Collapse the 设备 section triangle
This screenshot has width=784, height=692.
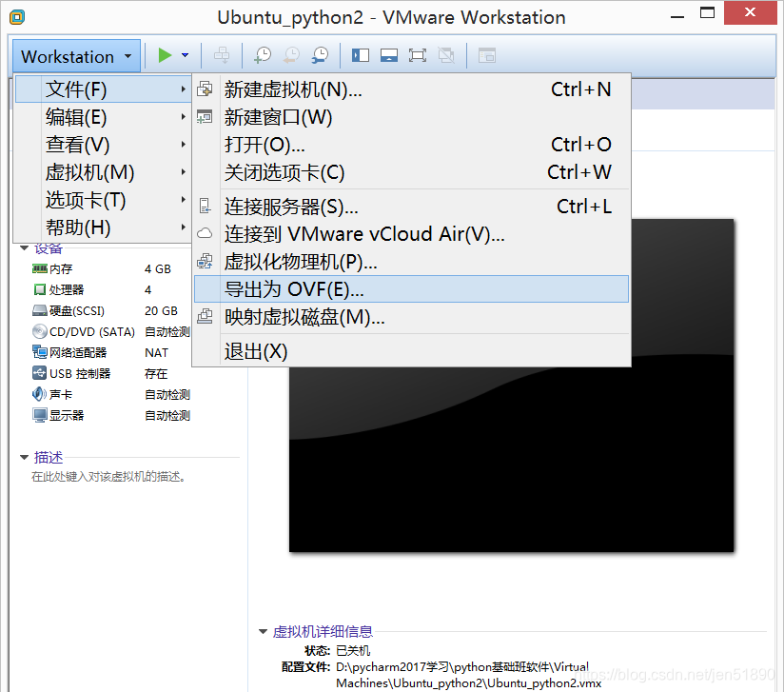pos(24,247)
